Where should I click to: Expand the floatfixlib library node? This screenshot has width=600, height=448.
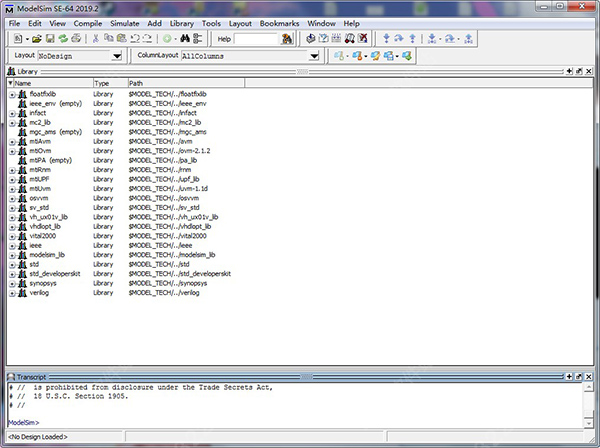point(12,93)
